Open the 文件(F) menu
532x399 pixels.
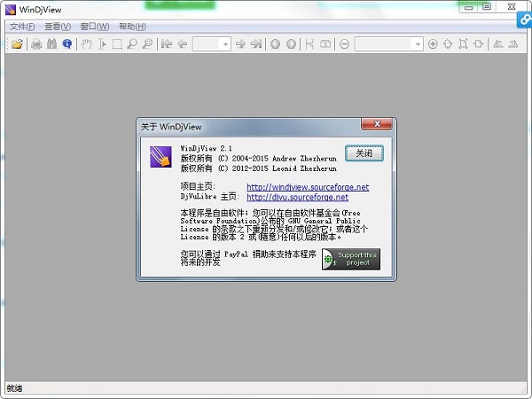click(22, 26)
